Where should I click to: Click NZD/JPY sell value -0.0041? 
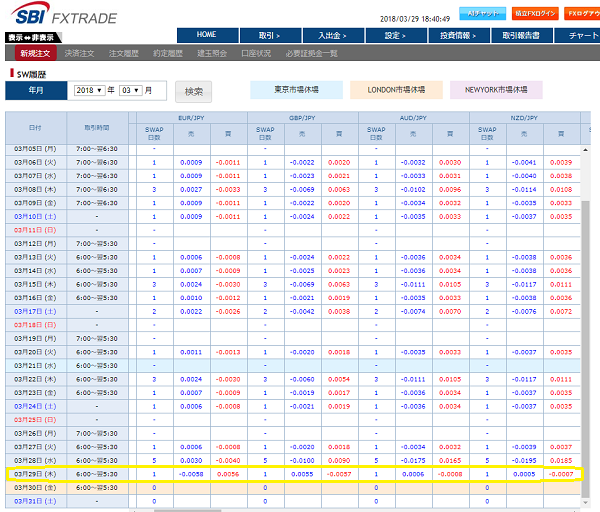click(524, 163)
